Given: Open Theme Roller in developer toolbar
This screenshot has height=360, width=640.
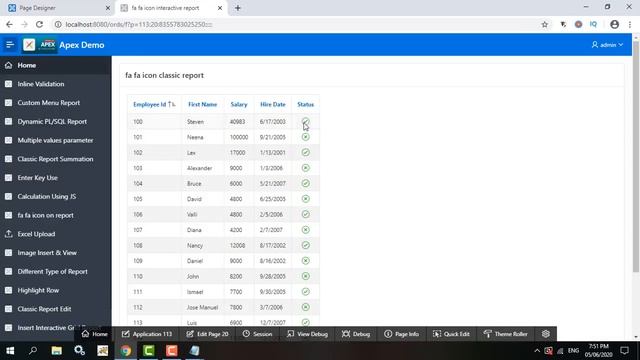Looking at the screenshot, I should click(x=506, y=334).
